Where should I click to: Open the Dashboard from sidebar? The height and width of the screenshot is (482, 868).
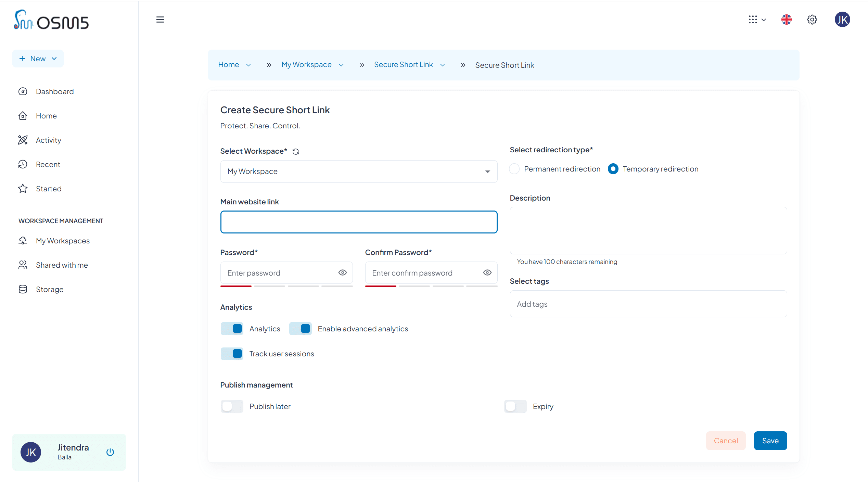[55, 91]
